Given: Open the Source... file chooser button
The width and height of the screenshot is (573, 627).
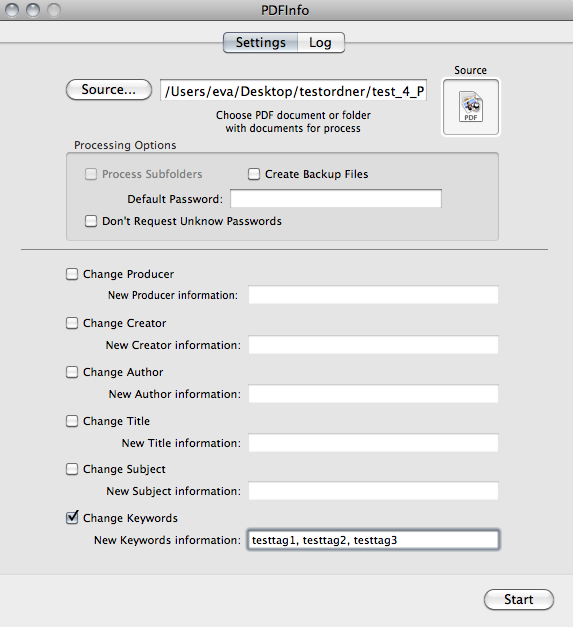Looking at the screenshot, I should (109, 90).
